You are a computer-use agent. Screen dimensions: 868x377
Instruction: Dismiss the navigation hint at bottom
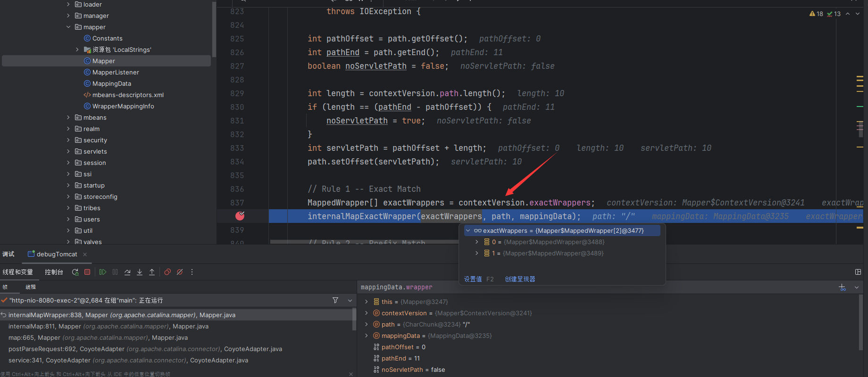[351, 374]
